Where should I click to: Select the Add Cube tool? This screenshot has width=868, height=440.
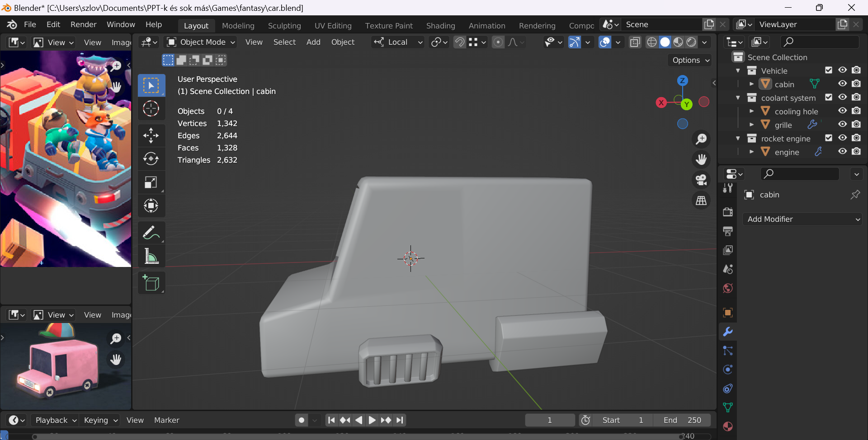[x=151, y=283]
